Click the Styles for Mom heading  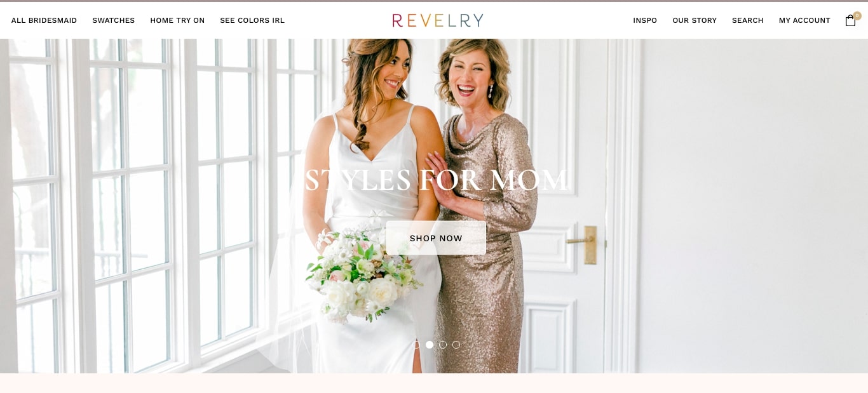pos(436,180)
